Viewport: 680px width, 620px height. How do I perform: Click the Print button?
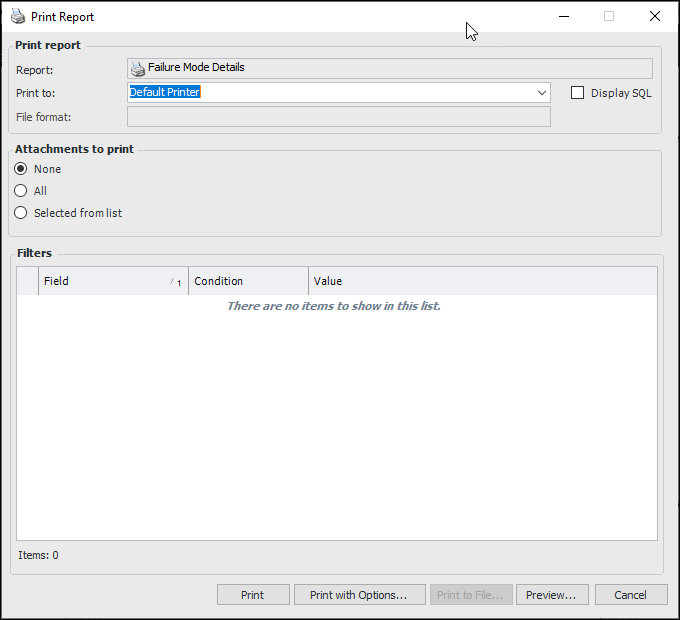[x=253, y=595]
